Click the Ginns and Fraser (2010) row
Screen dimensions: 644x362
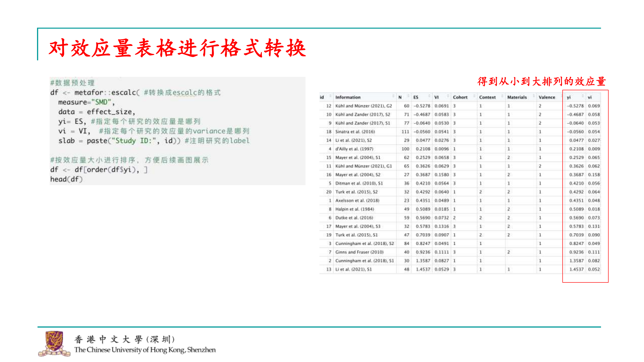click(359, 252)
